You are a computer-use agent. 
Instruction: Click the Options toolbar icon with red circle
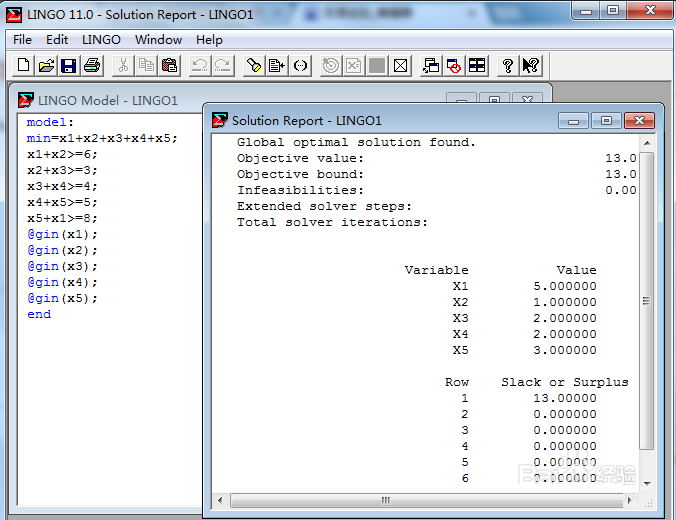[x=454, y=66]
